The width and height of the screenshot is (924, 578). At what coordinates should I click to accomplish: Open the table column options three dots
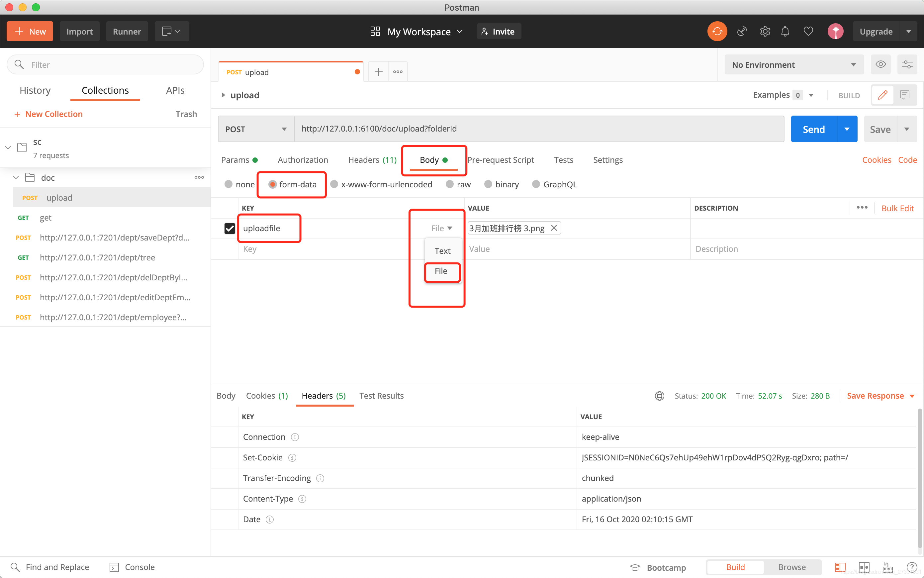click(862, 208)
